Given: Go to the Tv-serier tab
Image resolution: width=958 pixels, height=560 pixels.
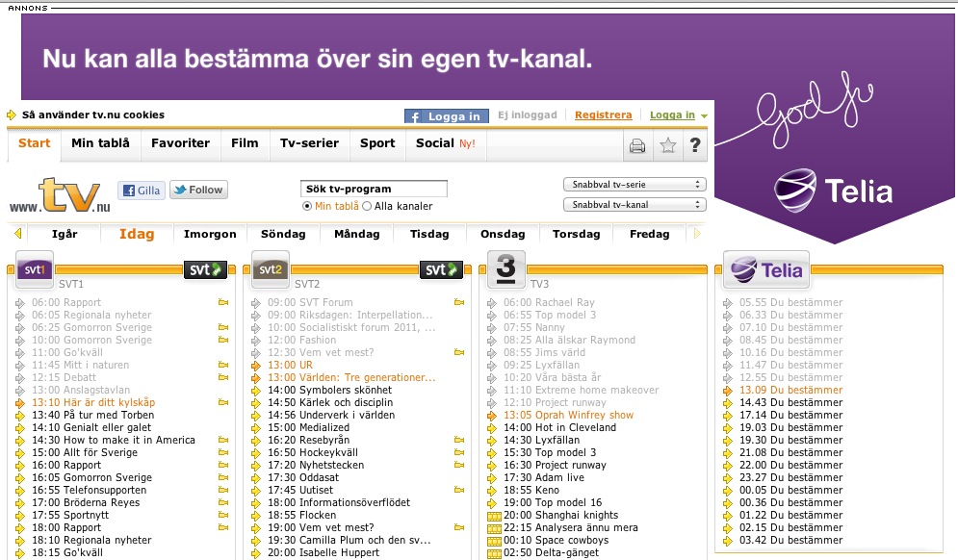Looking at the screenshot, I should coord(309,143).
